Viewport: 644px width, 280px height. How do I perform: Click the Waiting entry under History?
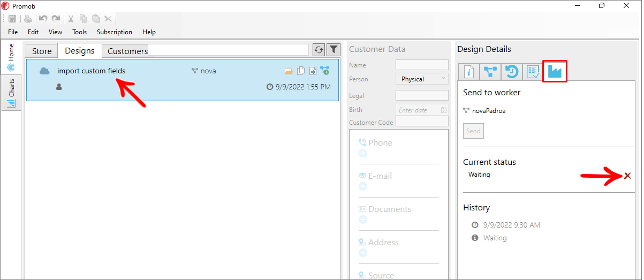tap(495, 238)
